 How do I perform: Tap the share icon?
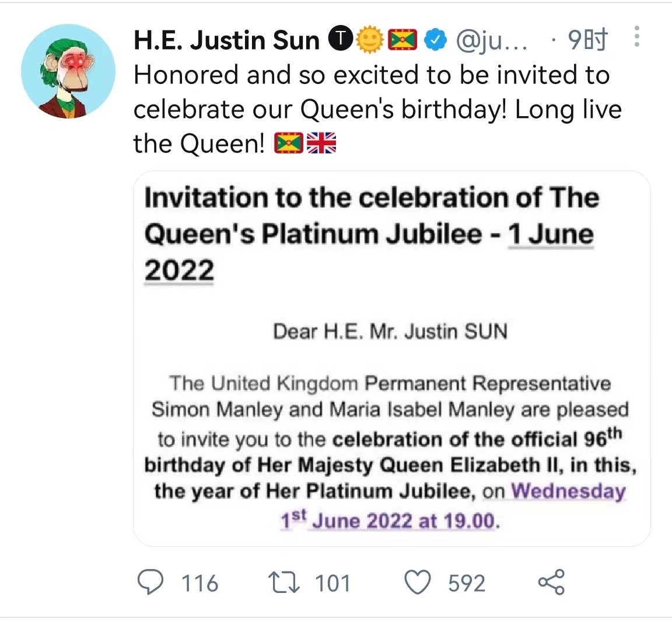pos(552,582)
